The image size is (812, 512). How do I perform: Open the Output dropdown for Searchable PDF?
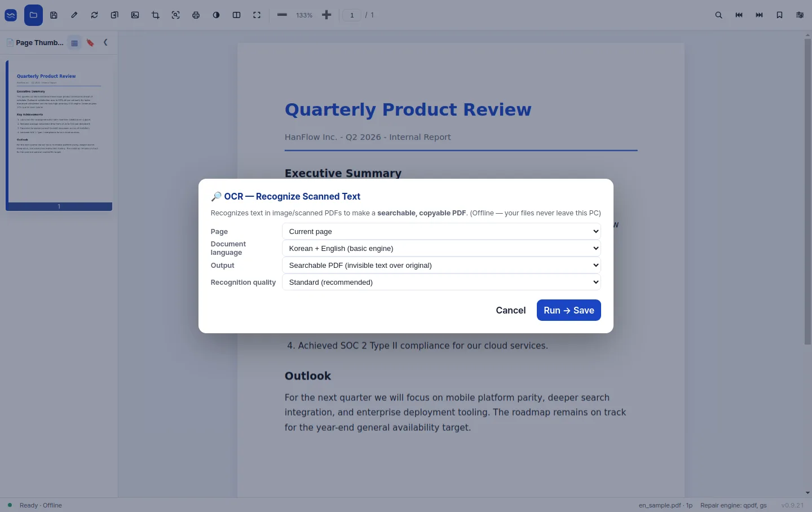(x=442, y=265)
